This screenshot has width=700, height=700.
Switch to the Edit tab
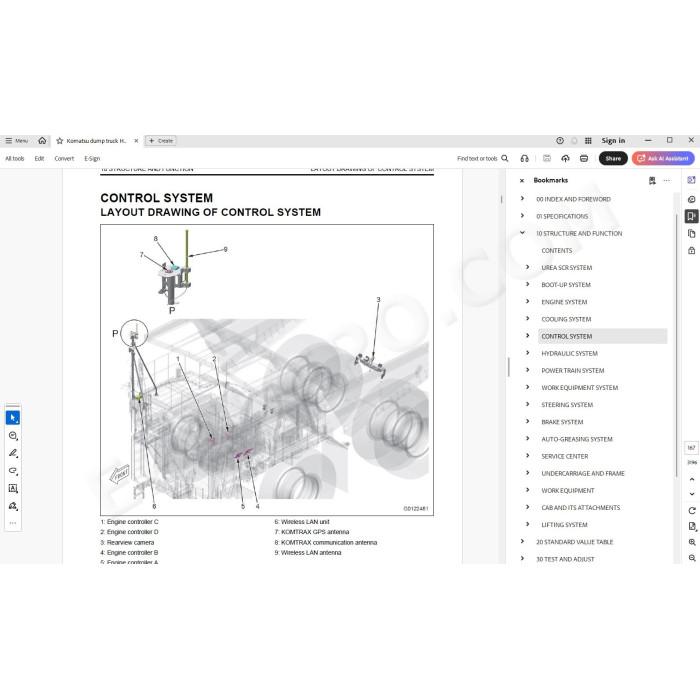click(39, 158)
